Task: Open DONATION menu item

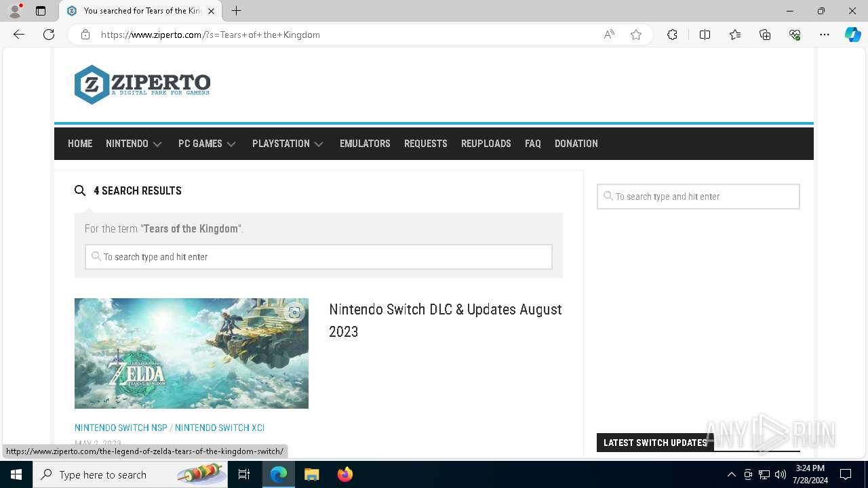Action: tap(576, 144)
